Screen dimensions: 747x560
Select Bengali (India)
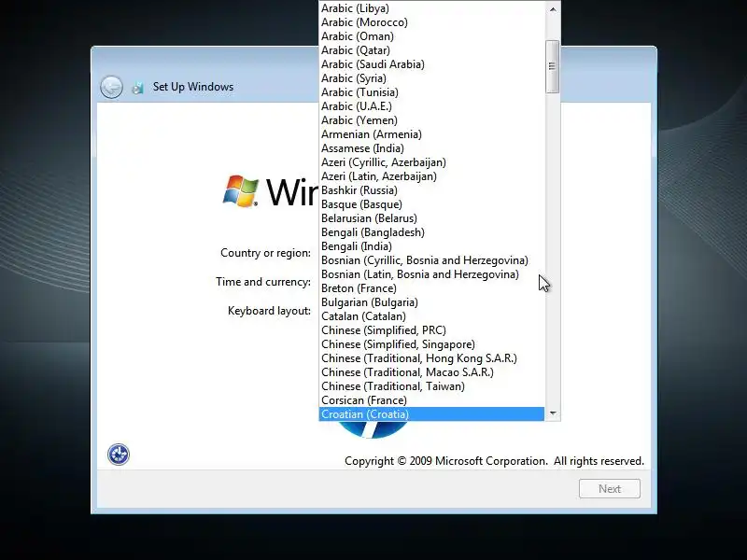[431, 246]
